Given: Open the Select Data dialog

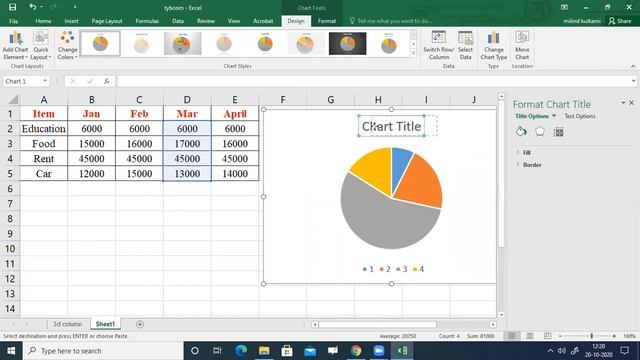Looking at the screenshot, I should (465, 45).
